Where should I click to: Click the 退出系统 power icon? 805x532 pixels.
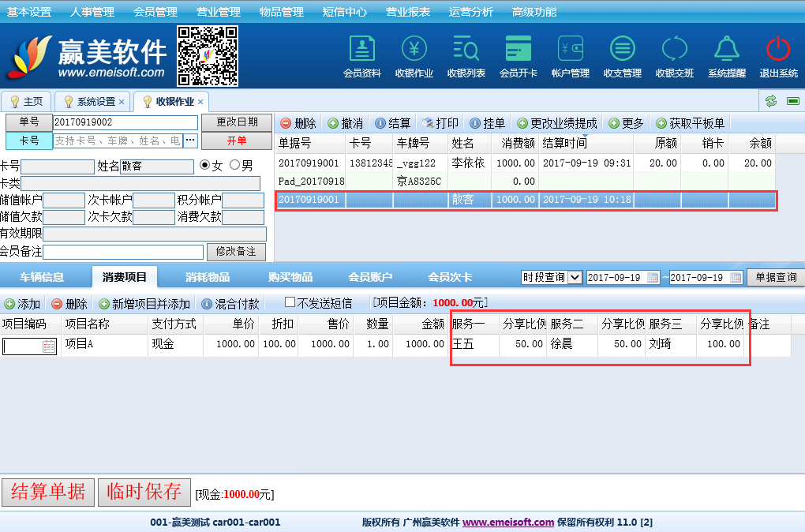pos(778,56)
